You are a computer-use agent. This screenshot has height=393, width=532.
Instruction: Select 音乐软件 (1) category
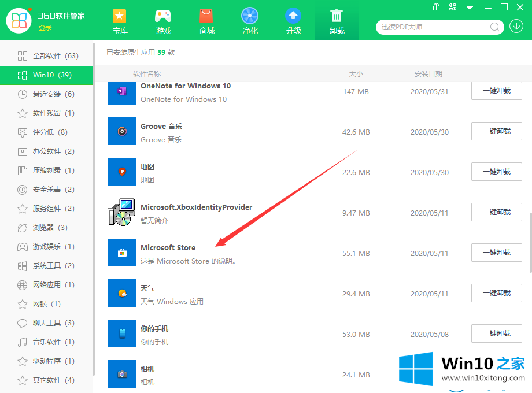pyautogui.click(x=46, y=342)
